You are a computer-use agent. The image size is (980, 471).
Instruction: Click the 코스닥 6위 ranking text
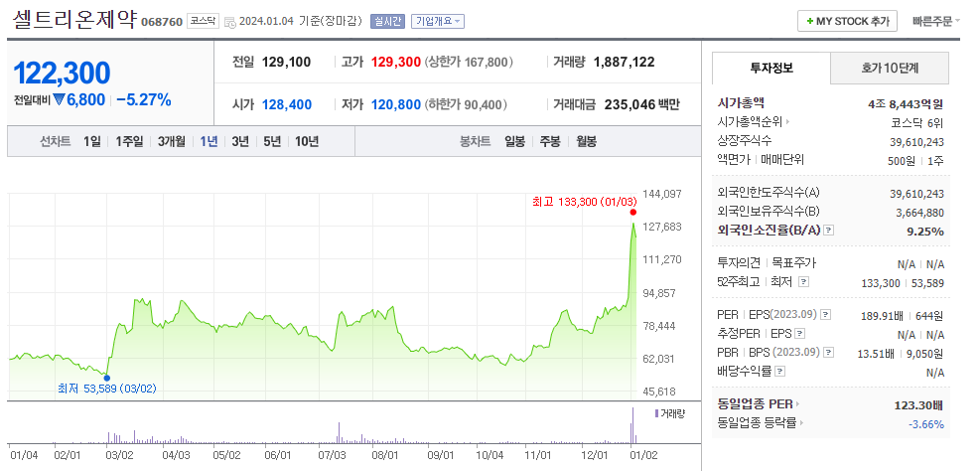(x=917, y=122)
